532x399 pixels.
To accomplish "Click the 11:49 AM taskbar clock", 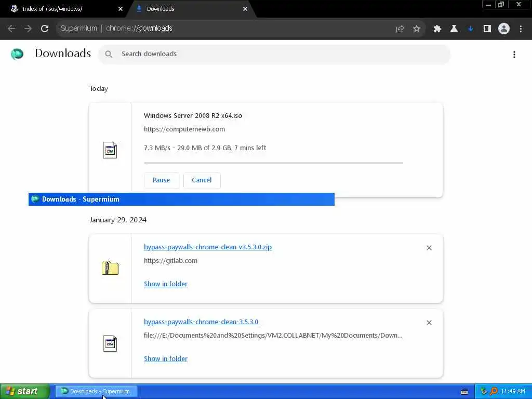I will click(513, 392).
